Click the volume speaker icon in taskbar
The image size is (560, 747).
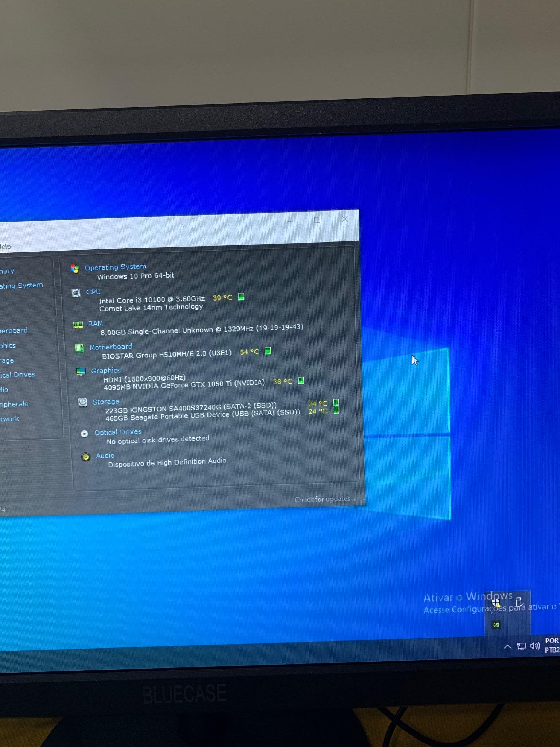[535, 646]
